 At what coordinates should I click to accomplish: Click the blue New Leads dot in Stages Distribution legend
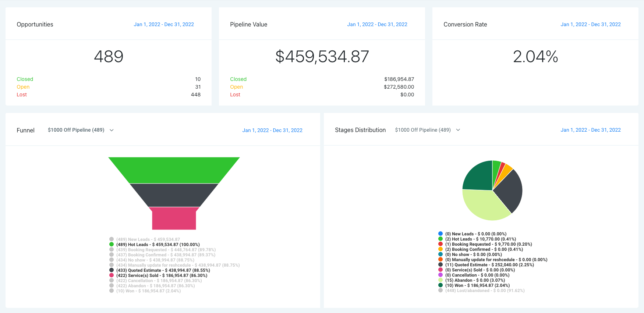tap(440, 234)
